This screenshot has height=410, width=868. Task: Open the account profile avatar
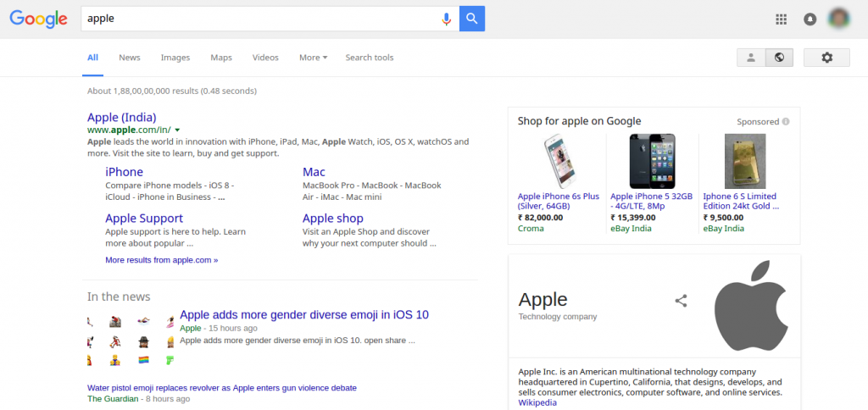point(839,19)
